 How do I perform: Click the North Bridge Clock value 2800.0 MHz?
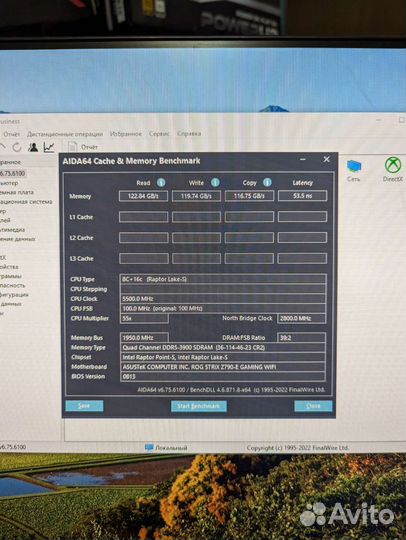coord(301,318)
